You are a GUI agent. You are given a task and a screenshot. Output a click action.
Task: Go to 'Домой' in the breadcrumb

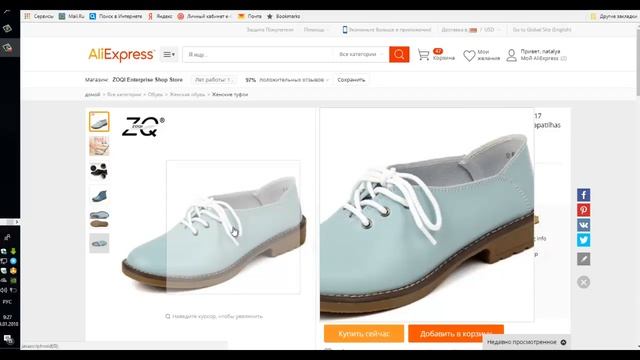(92, 95)
